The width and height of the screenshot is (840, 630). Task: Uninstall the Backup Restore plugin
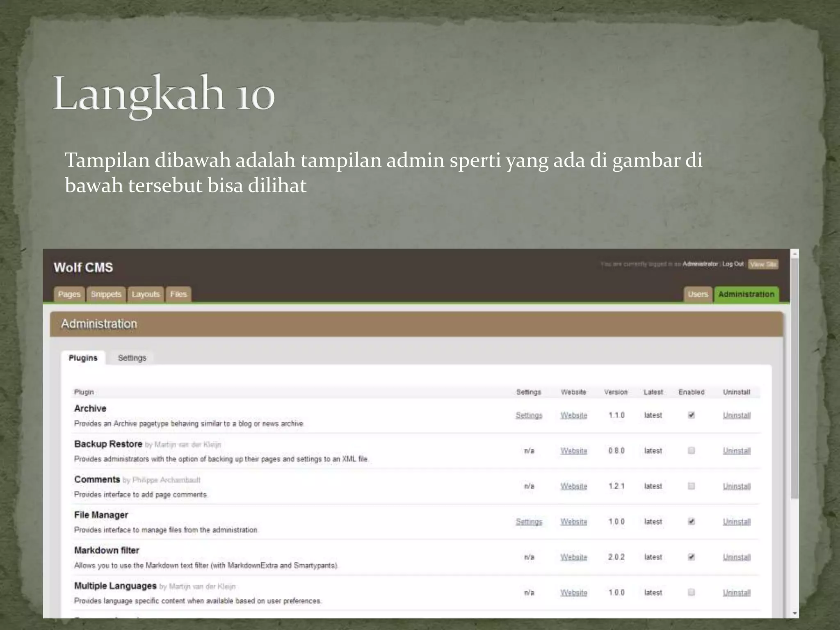pos(737,450)
